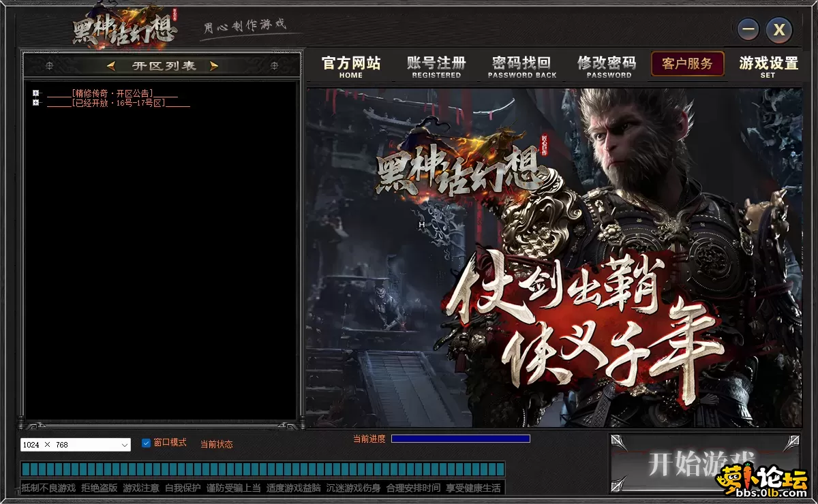The width and height of the screenshot is (818, 504).
Task: Toggle the 窗口模式 checkbox
Action: tap(146, 443)
